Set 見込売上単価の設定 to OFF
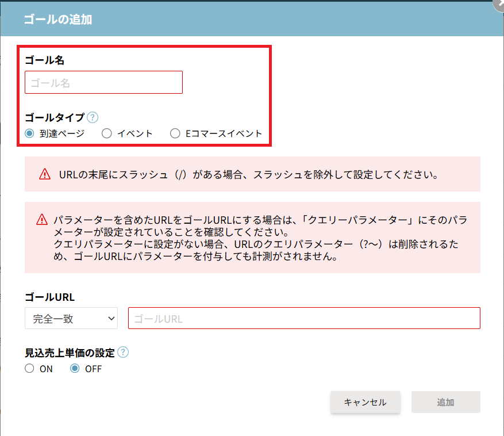This screenshot has width=504, height=436. coord(75,369)
